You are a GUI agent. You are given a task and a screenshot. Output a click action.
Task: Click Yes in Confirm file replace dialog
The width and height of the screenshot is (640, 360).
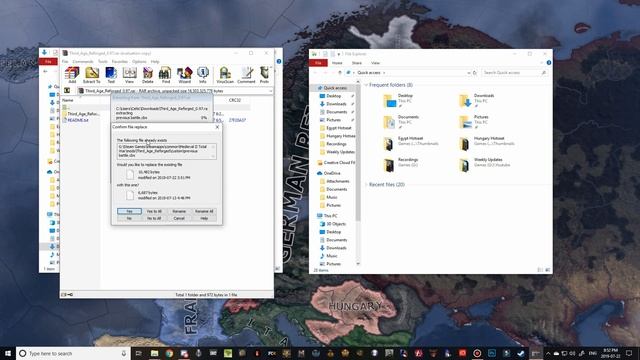(x=129, y=211)
